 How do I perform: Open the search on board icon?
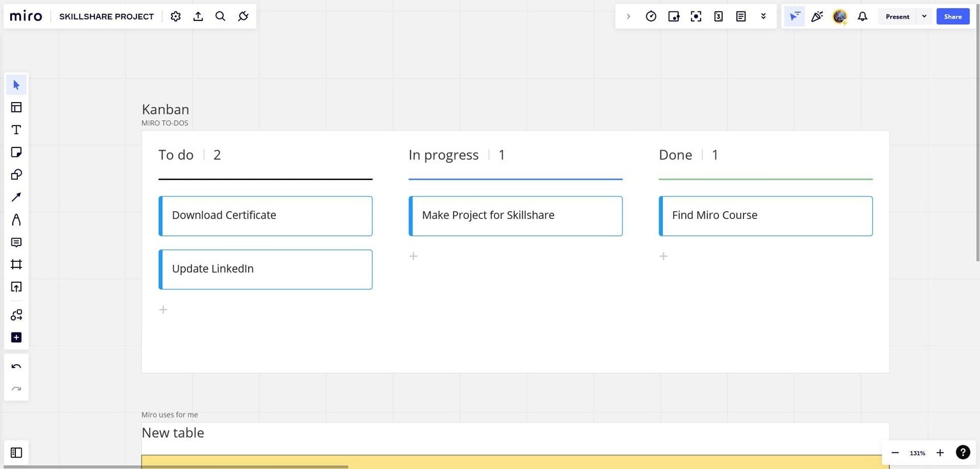(220, 17)
